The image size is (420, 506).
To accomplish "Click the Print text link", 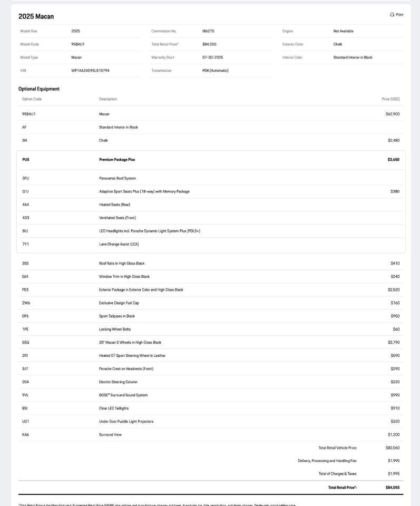I will click(399, 15).
